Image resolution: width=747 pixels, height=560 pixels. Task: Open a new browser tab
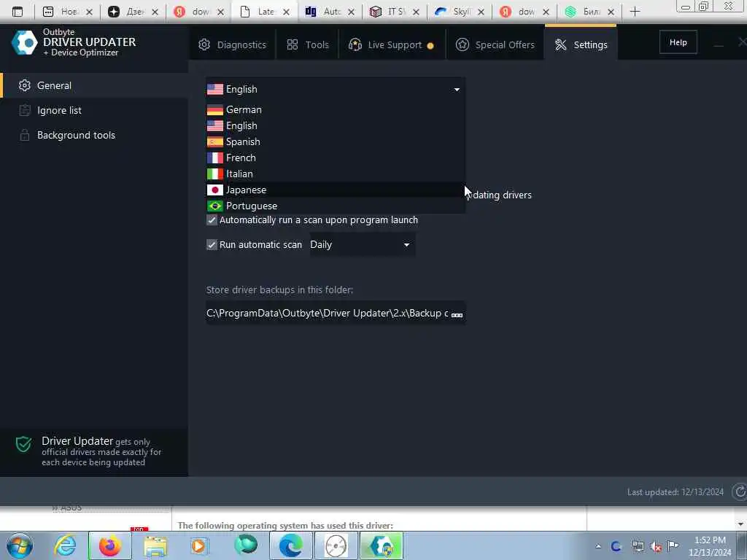click(635, 12)
